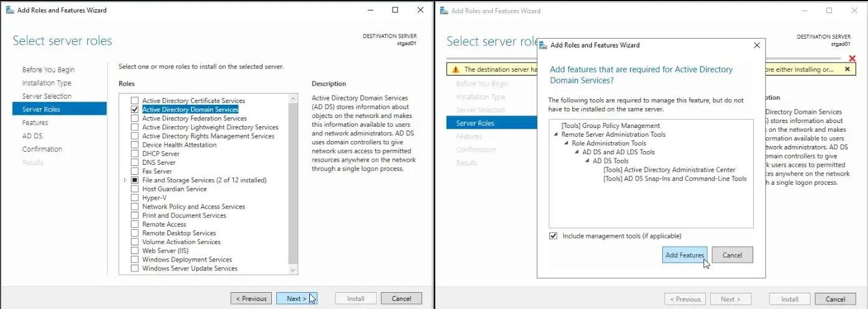Open the Installation Type step
This screenshot has width=868, height=309.
(x=47, y=83)
